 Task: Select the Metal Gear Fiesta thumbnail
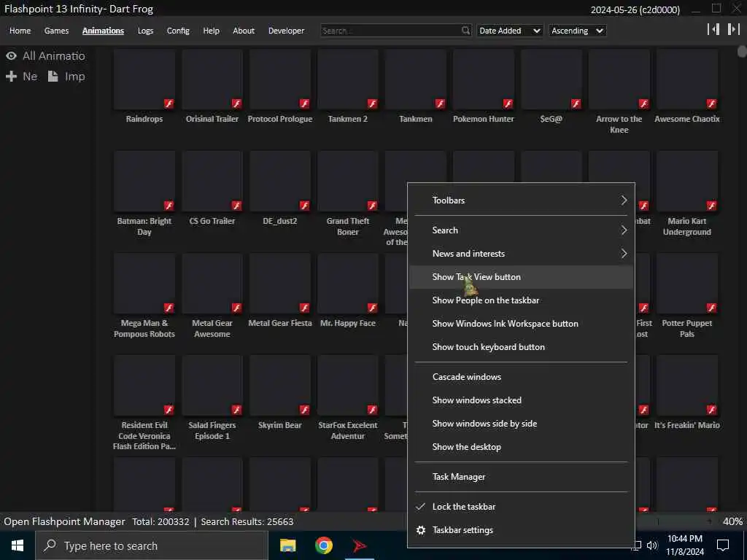(280, 284)
